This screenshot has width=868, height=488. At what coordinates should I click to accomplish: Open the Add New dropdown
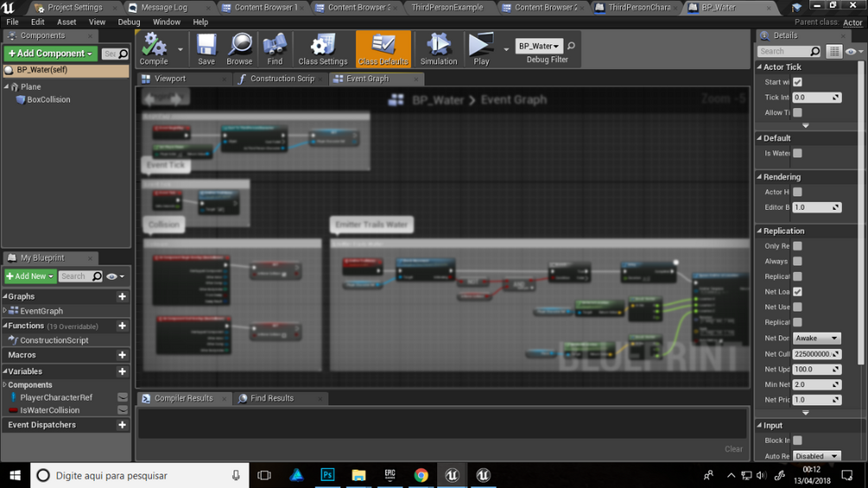(x=30, y=276)
